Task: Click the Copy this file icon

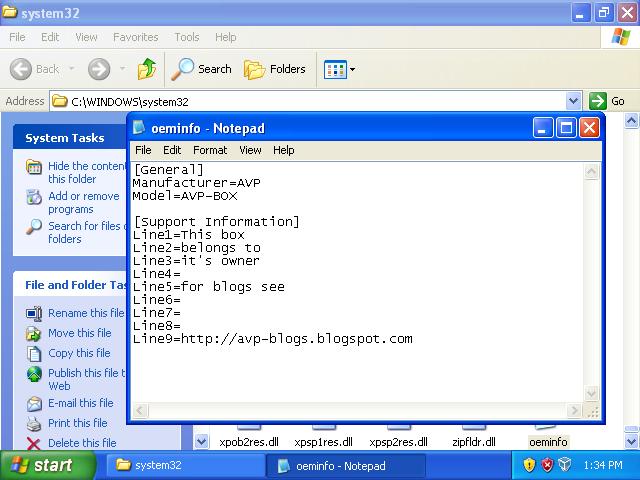Action: tap(34, 354)
